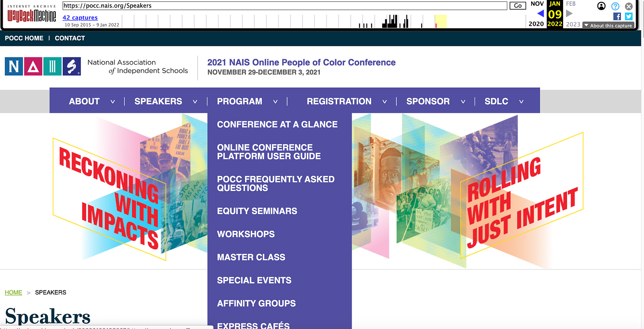The width and height of the screenshot is (644, 329).
Task: Go to previous capture with blue arrow
Action: click(540, 14)
